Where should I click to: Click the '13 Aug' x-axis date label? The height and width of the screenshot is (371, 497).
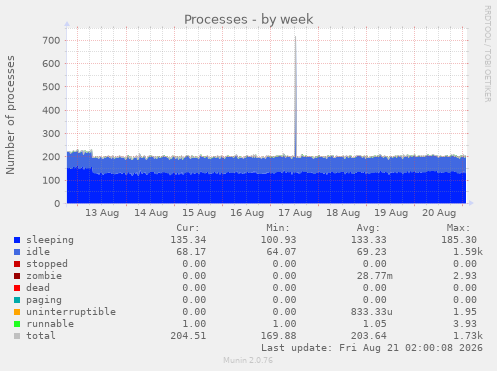(x=102, y=213)
